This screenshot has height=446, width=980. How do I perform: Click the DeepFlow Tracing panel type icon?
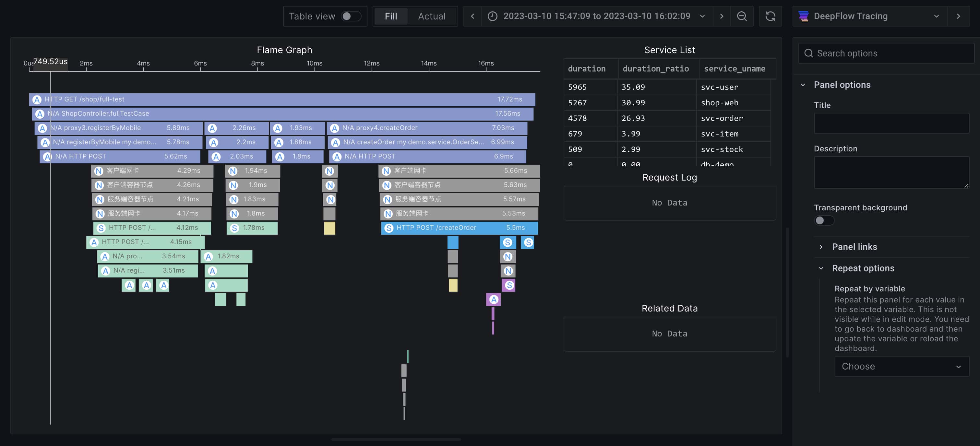pyautogui.click(x=804, y=16)
